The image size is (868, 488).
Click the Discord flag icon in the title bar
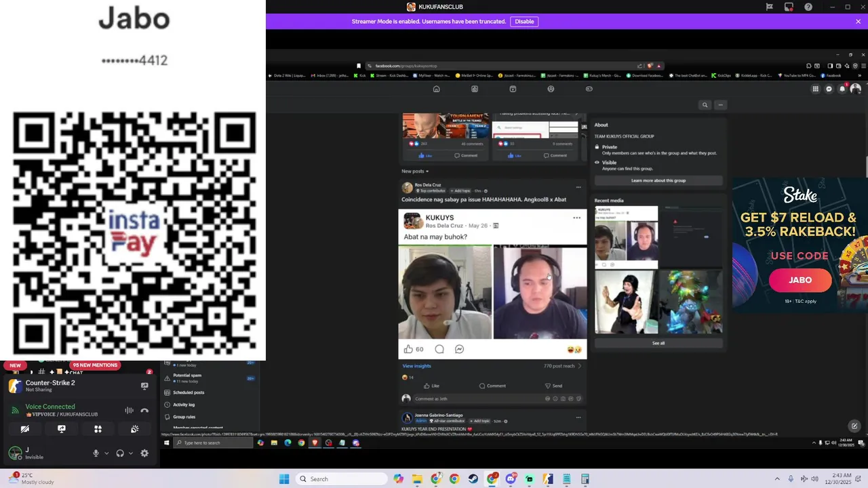(769, 7)
